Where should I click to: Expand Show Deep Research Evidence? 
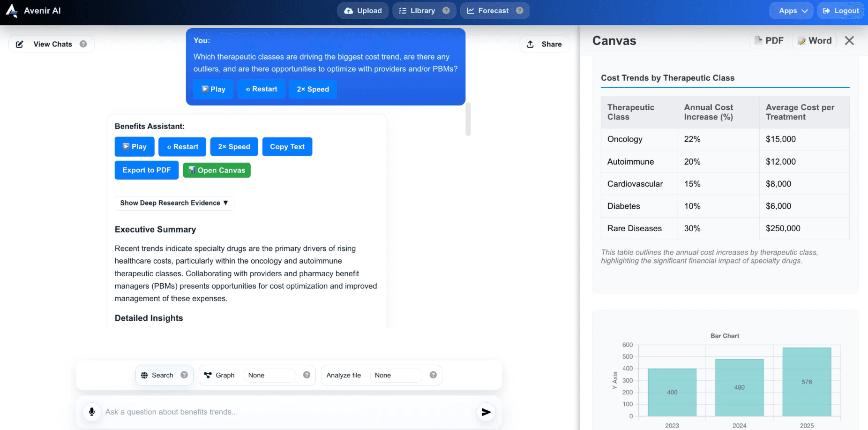[174, 203]
